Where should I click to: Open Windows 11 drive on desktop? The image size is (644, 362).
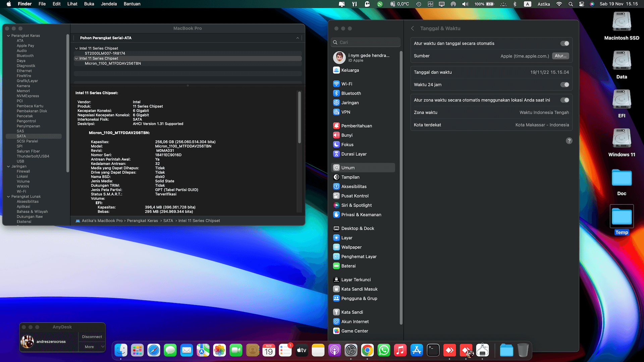click(x=622, y=143)
